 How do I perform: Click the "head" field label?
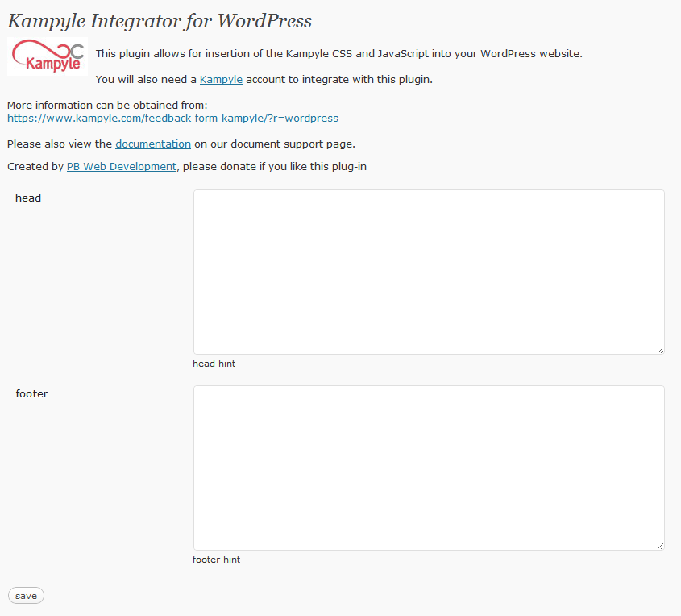pos(28,198)
